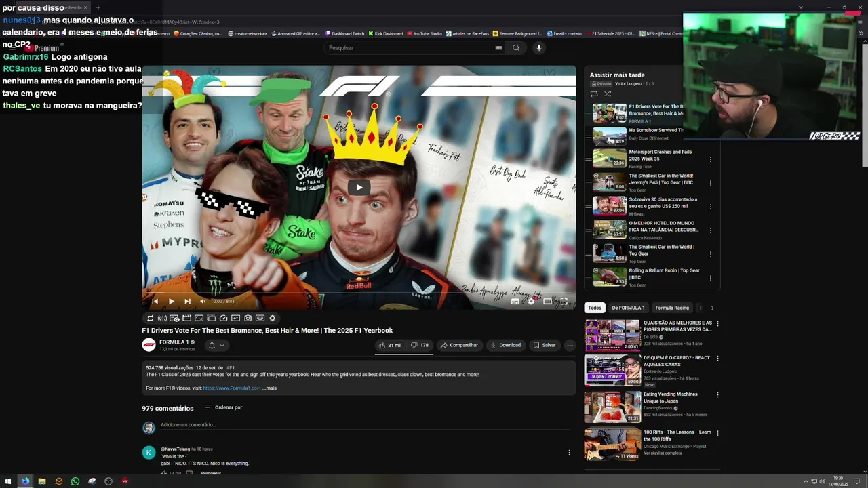This screenshot has width=868, height=488.
Task: Select the Formula Racing filter chip
Action: point(672,308)
